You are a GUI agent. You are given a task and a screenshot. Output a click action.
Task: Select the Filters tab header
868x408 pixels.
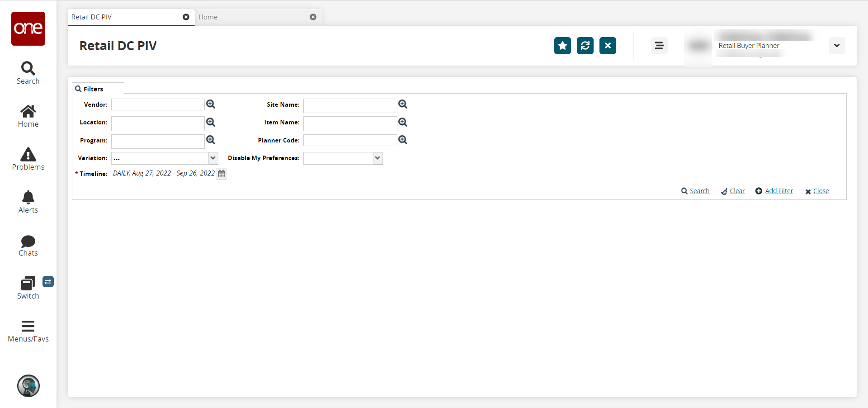pos(98,89)
